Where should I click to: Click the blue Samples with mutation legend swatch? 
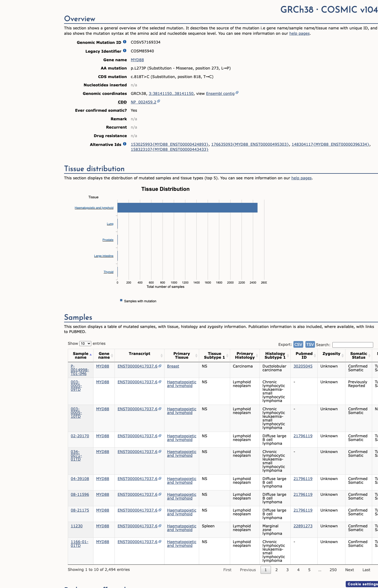(x=121, y=300)
